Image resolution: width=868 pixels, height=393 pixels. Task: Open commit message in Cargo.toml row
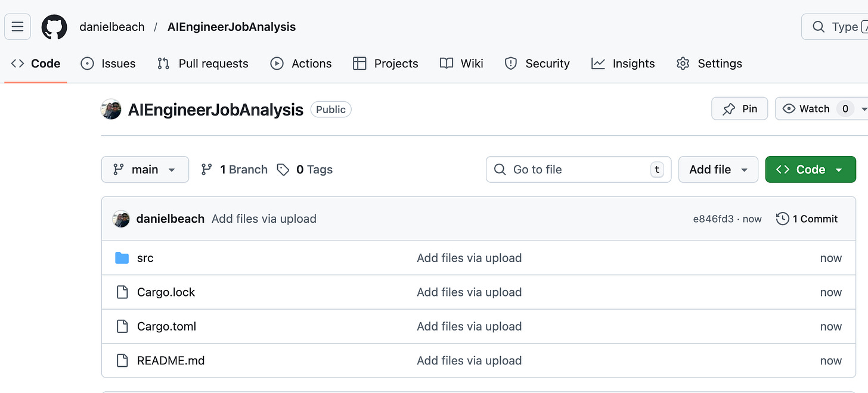coord(469,326)
